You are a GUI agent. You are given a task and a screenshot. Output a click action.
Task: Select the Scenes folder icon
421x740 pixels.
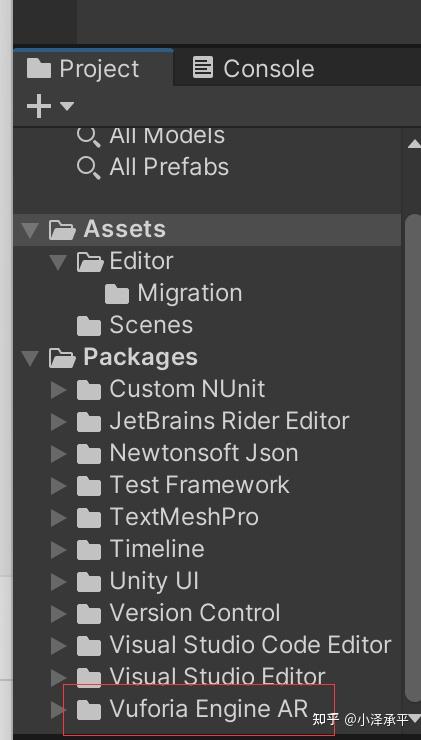(89, 326)
